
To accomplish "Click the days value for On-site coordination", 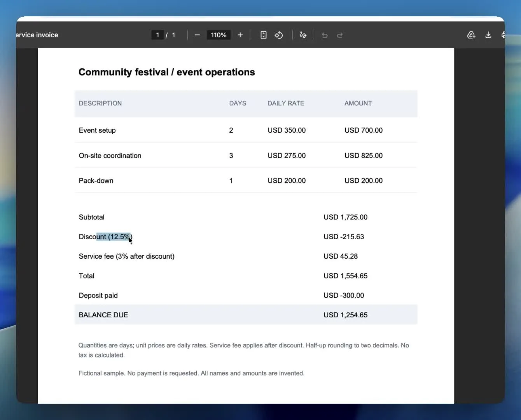I will click(x=231, y=156).
